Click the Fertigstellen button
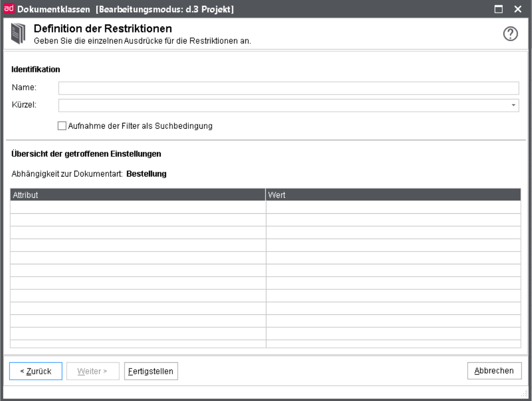This screenshot has height=401, width=532. pos(151,371)
